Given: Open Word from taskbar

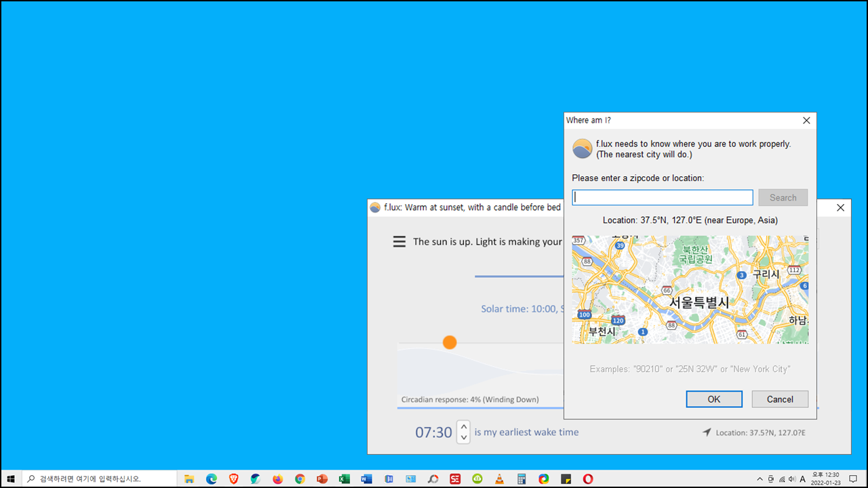Looking at the screenshot, I should (x=366, y=479).
